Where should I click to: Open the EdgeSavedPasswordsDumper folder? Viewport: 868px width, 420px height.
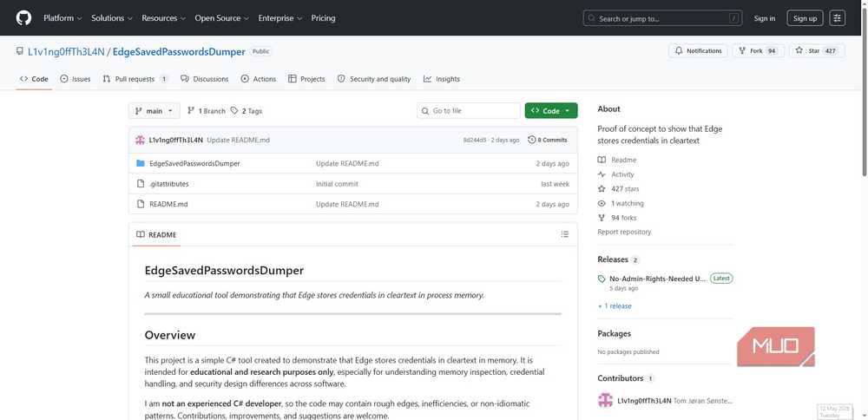(194, 164)
